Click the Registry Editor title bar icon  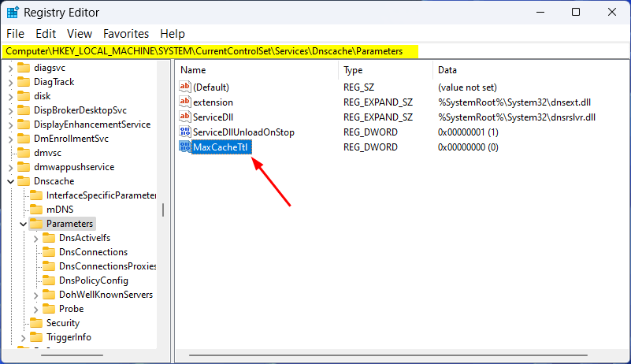(x=13, y=13)
